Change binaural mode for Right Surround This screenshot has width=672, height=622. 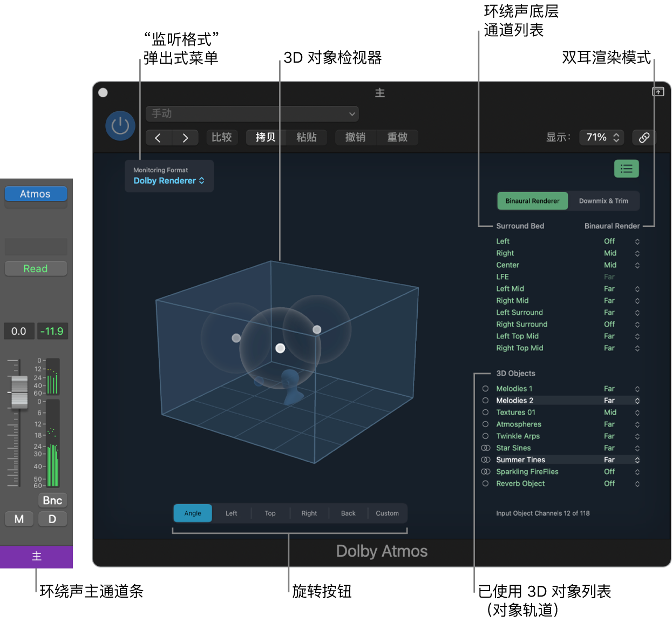(621, 324)
